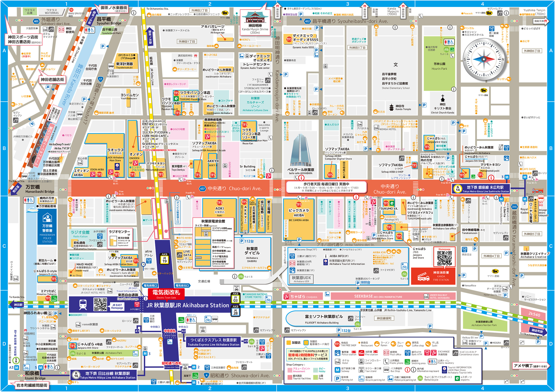Click the TFS Tax Free Shop legend icon
The width and height of the screenshot is (555, 392).
pos(337,344)
